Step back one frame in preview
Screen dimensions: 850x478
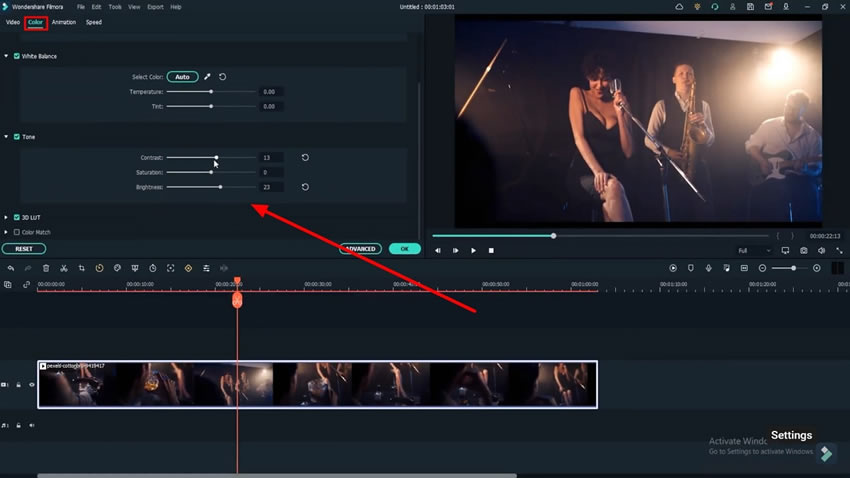tap(437, 250)
